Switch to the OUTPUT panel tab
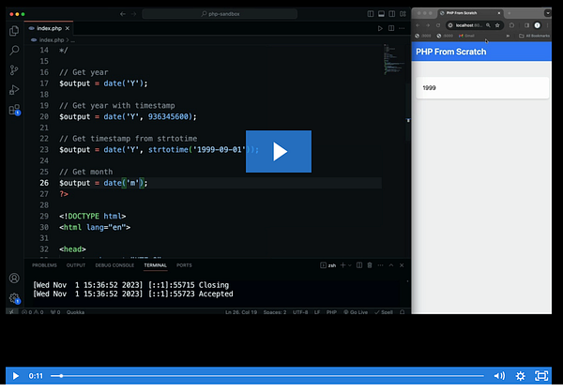 76,265
